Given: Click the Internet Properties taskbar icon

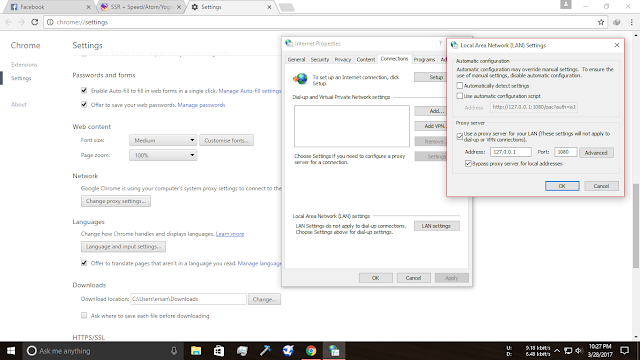Looking at the screenshot, I should pos(334,351).
